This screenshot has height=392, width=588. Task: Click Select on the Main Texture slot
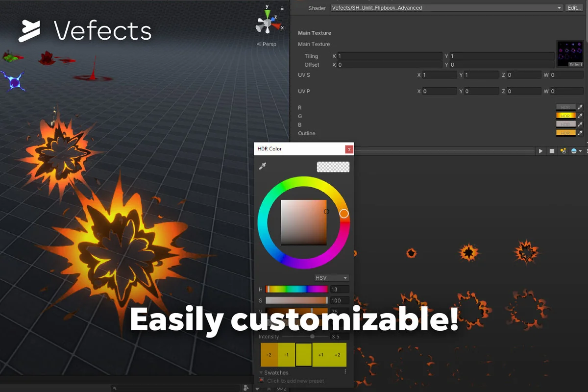(575, 64)
